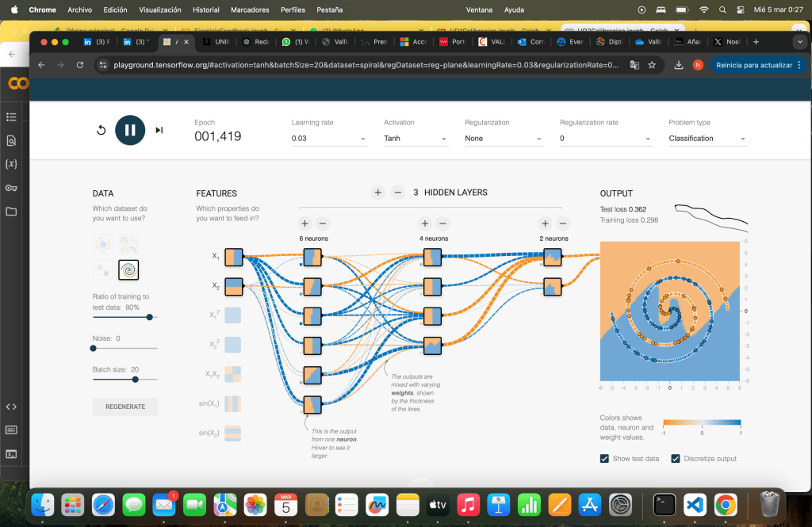
Task: Enable the sin(X1) input feature
Action: tap(233, 404)
